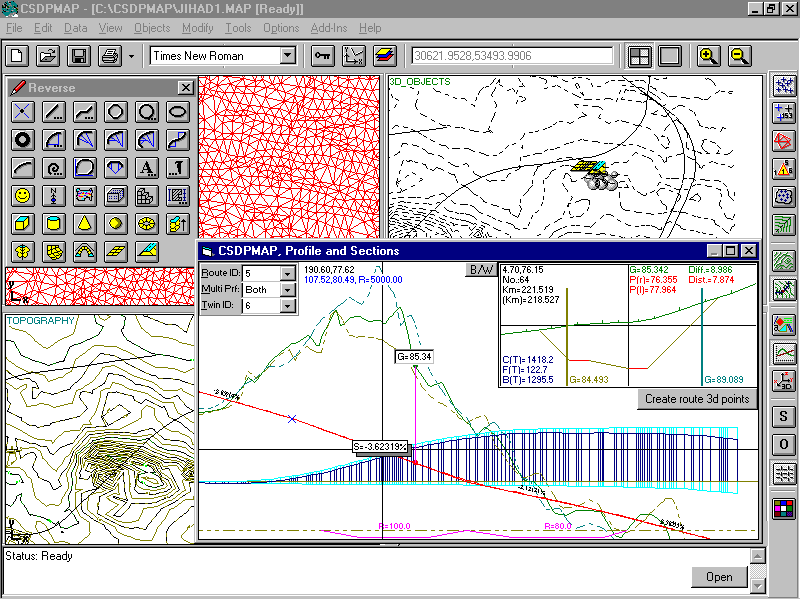
Task: Insert the yellow arch bridge object
Action: coord(85,251)
